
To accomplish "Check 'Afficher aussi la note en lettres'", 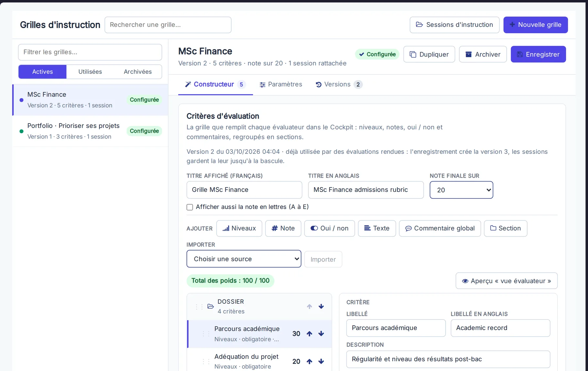I will pos(190,207).
